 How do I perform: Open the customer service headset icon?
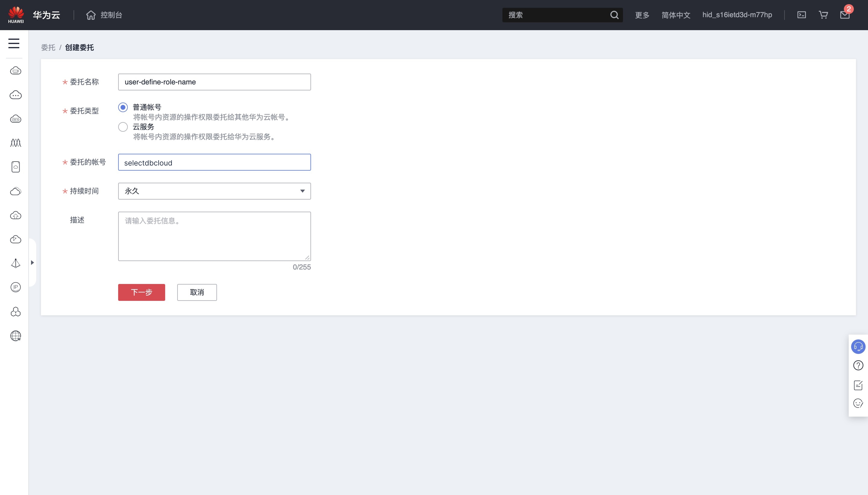[x=858, y=347]
